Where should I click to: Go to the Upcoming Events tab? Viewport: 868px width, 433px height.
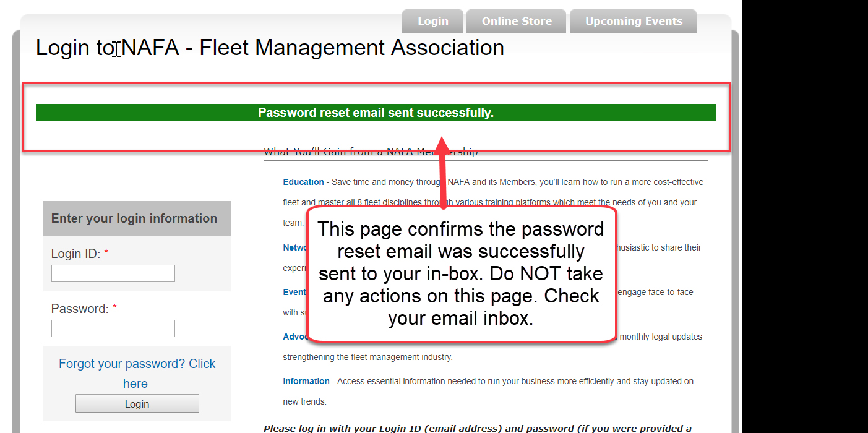tap(634, 22)
